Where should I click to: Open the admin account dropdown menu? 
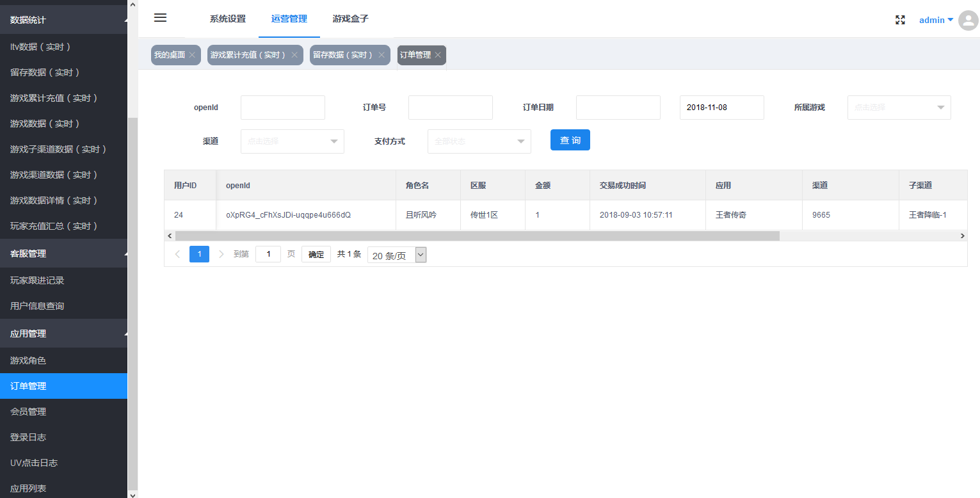(x=936, y=20)
